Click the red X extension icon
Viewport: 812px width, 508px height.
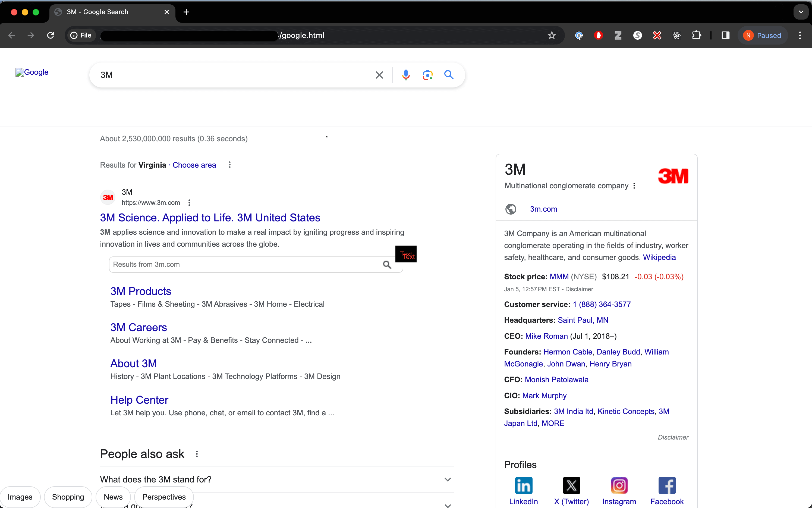(657, 35)
